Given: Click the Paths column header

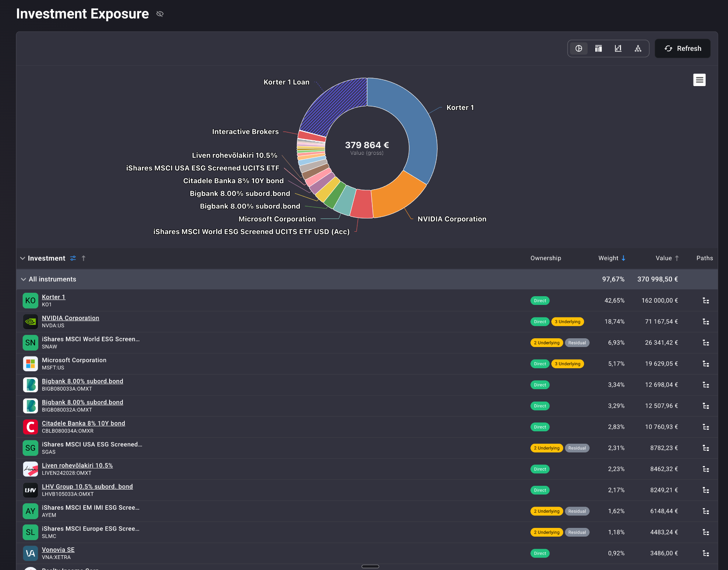Looking at the screenshot, I should click(704, 258).
